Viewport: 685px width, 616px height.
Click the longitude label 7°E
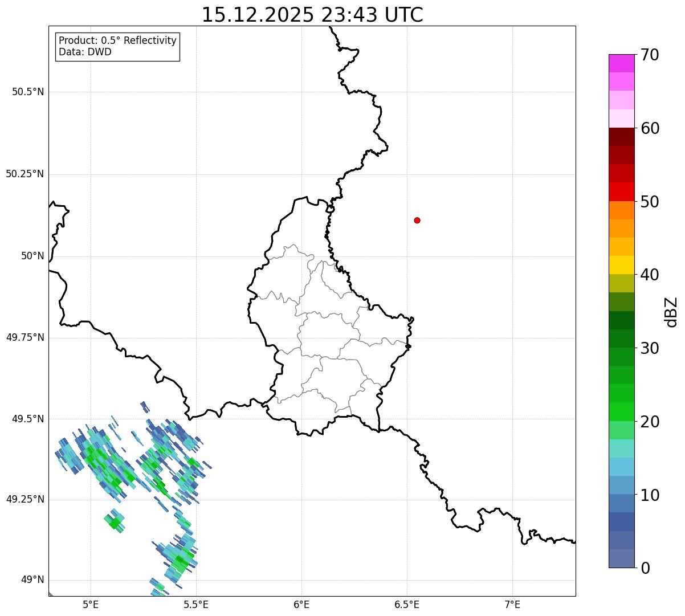click(x=512, y=605)
